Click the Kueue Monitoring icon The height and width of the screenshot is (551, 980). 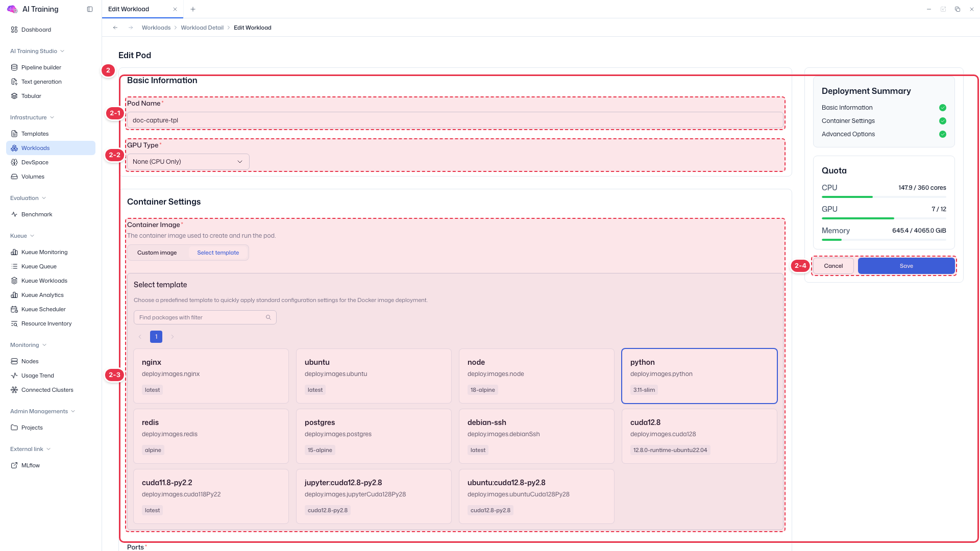[x=14, y=252]
